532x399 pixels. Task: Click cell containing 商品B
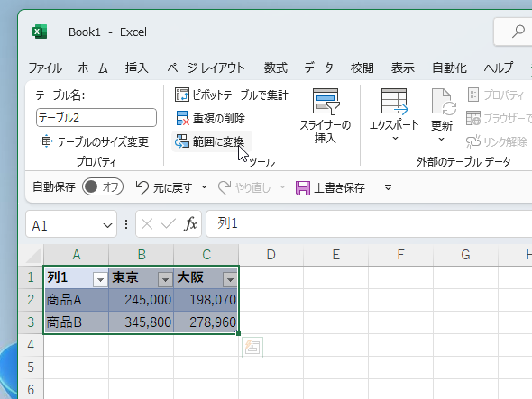77,322
